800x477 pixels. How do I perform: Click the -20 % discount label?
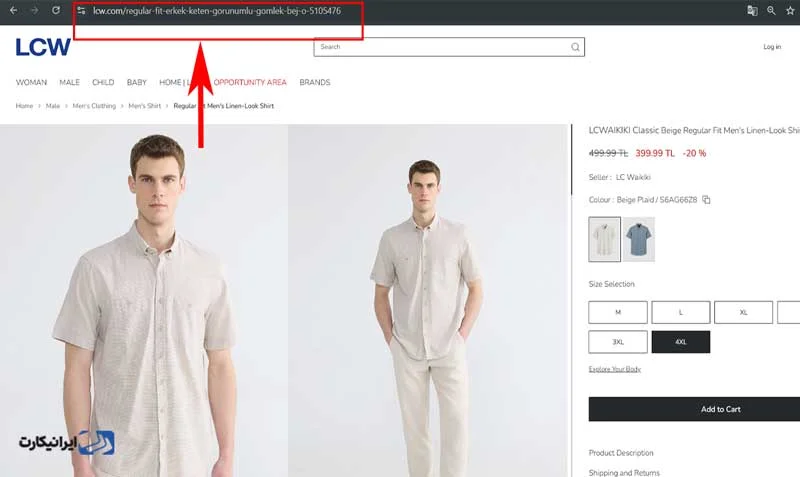[x=694, y=153]
